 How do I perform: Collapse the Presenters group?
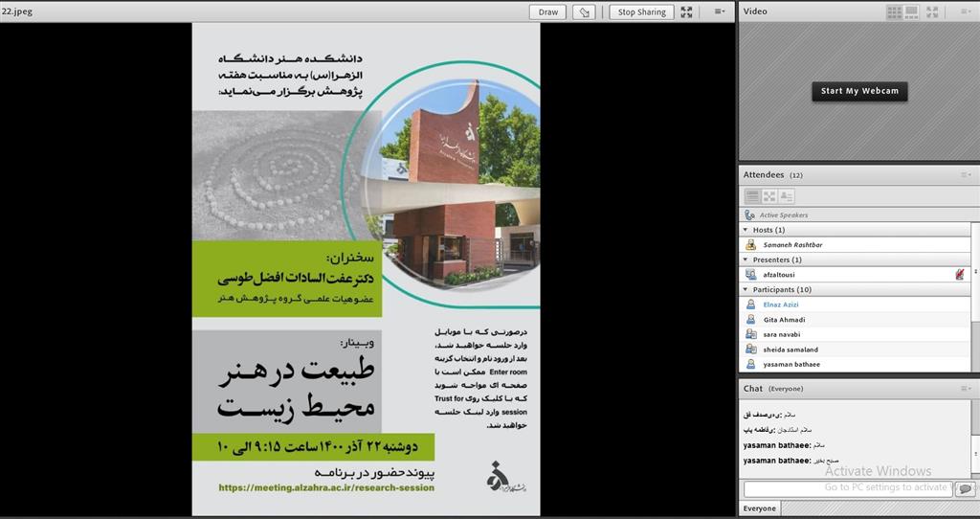pyautogui.click(x=746, y=259)
